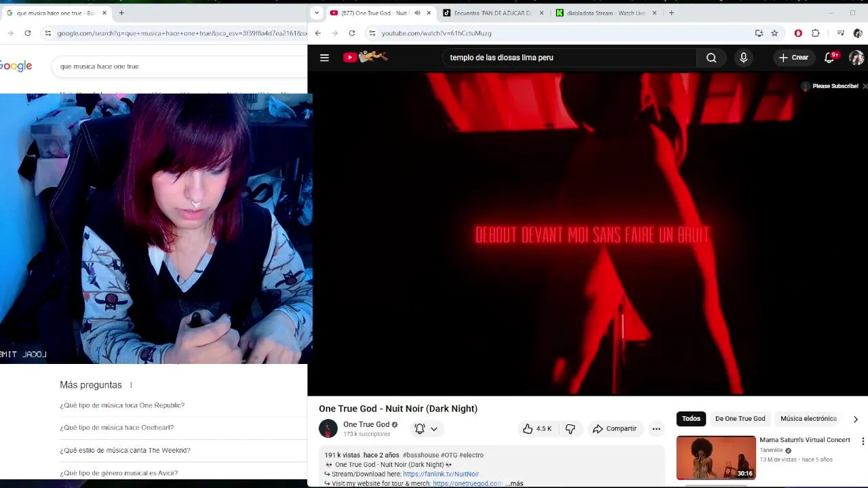Select the Todos filter chip
The image size is (868, 488).
tap(691, 419)
